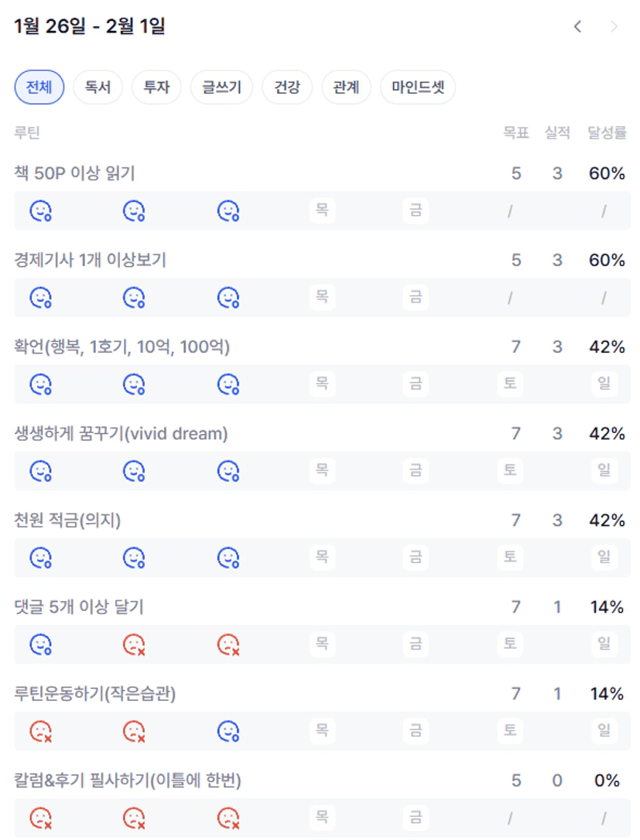
Task: Toggle 토 day for 생생하게 꿈꾸기
Action: (x=509, y=470)
